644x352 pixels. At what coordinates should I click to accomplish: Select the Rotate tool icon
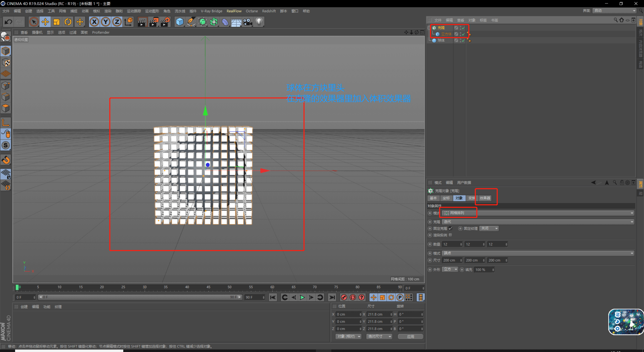click(68, 22)
